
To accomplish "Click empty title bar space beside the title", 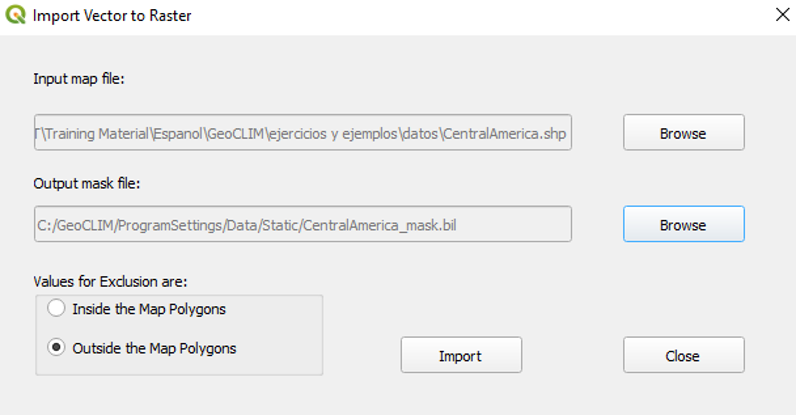I will coord(450,16).
